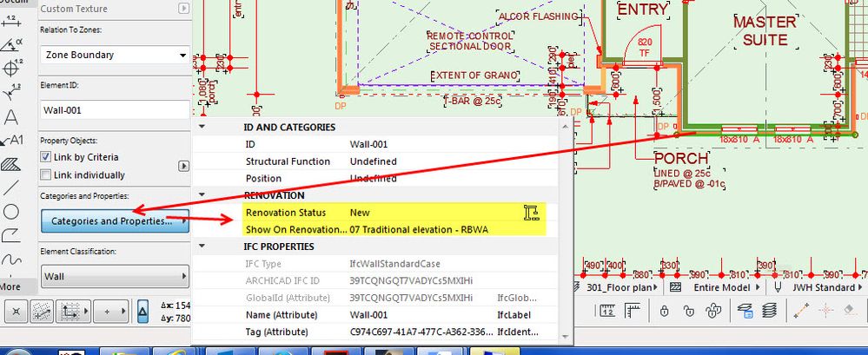Click the Property Objects arrow button
868x355 pixels.
pos(184,166)
